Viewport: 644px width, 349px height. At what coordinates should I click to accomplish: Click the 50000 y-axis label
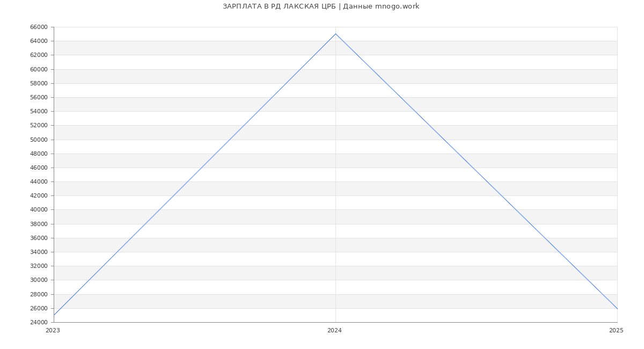pyautogui.click(x=39, y=140)
